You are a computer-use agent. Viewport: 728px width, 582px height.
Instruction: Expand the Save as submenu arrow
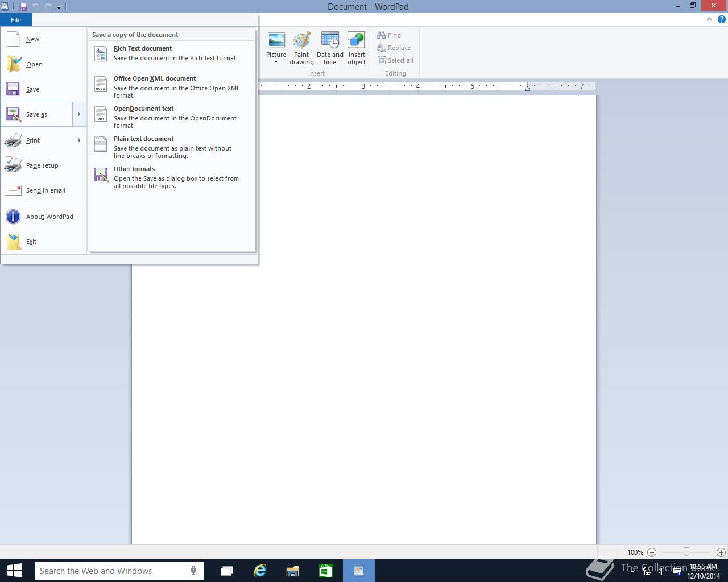click(79, 114)
